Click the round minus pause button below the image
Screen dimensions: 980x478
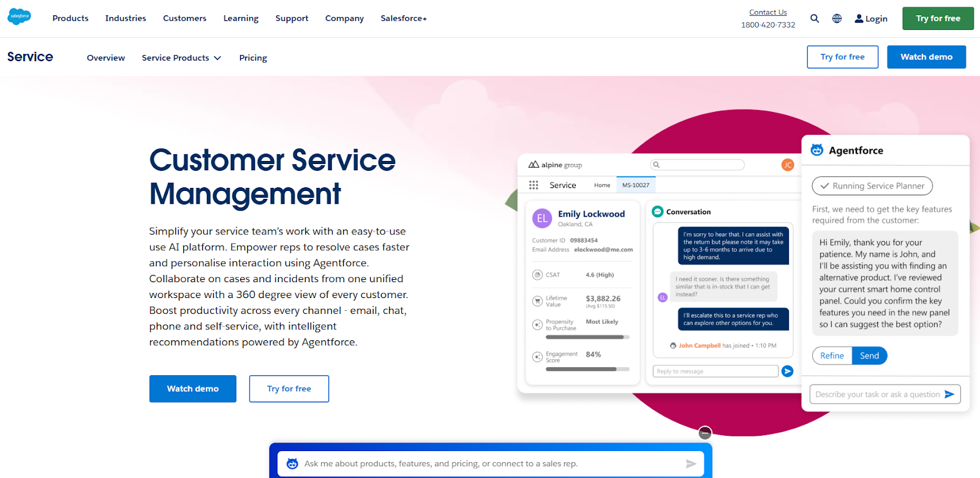(705, 433)
